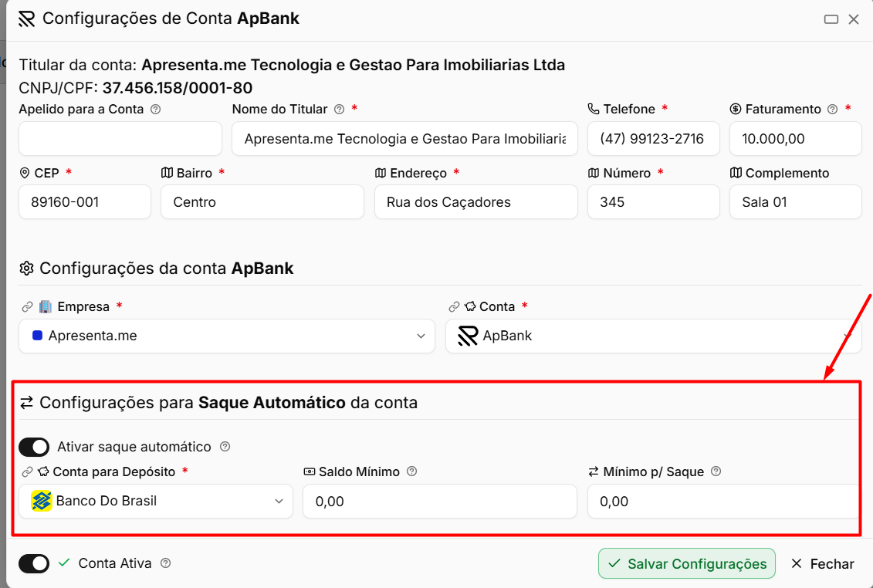Toggle the Ativar saque automático switch
Image resolution: width=873 pixels, height=588 pixels.
(x=34, y=447)
